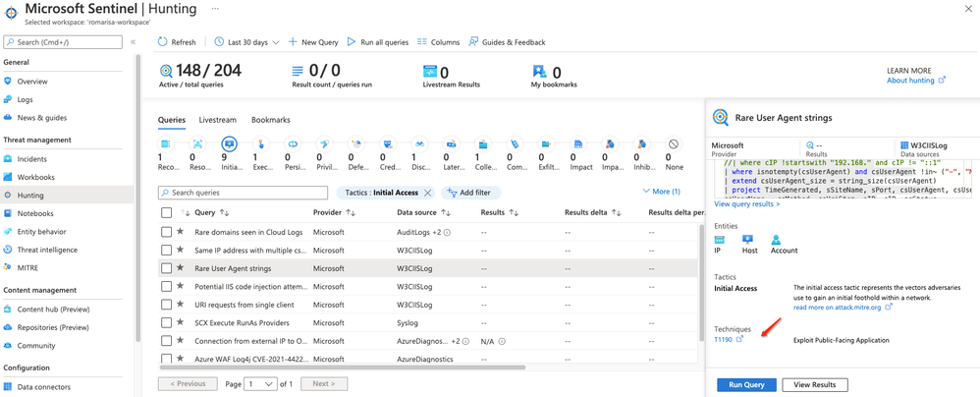Click the Search queries input field
This screenshot has width=980, height=397.
243,193
